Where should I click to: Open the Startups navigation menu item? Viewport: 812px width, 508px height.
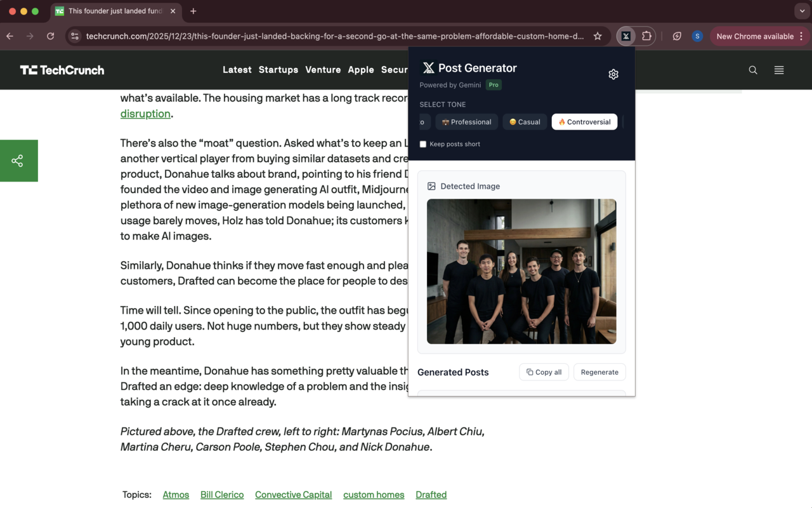278,70
